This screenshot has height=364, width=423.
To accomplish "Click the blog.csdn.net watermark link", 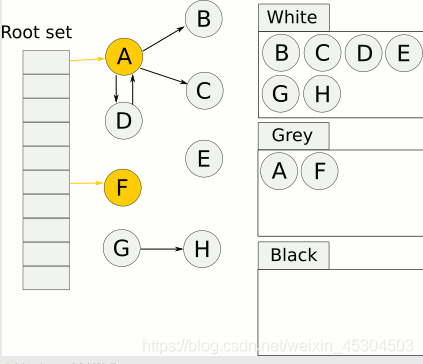I will (x=278, y=346).
